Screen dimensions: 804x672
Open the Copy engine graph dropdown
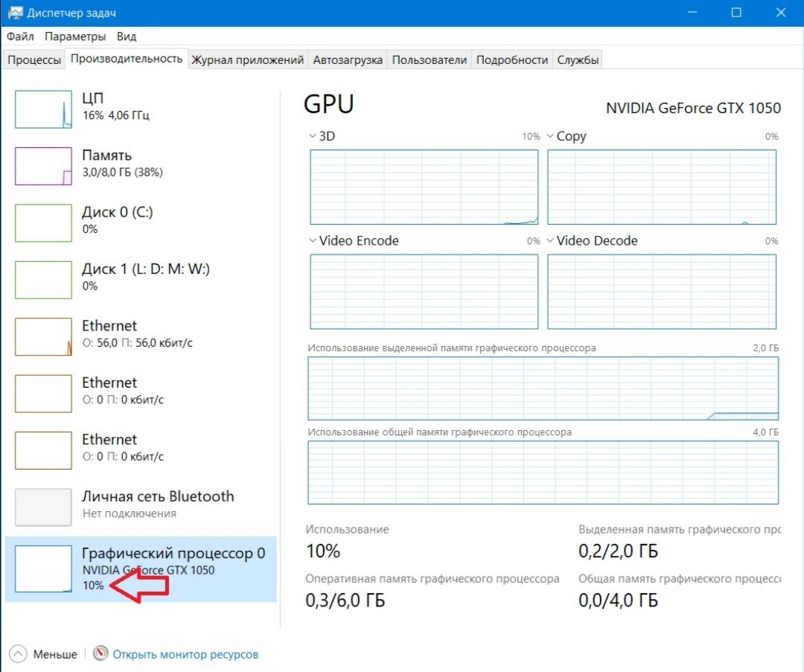(x=550, y=136)
